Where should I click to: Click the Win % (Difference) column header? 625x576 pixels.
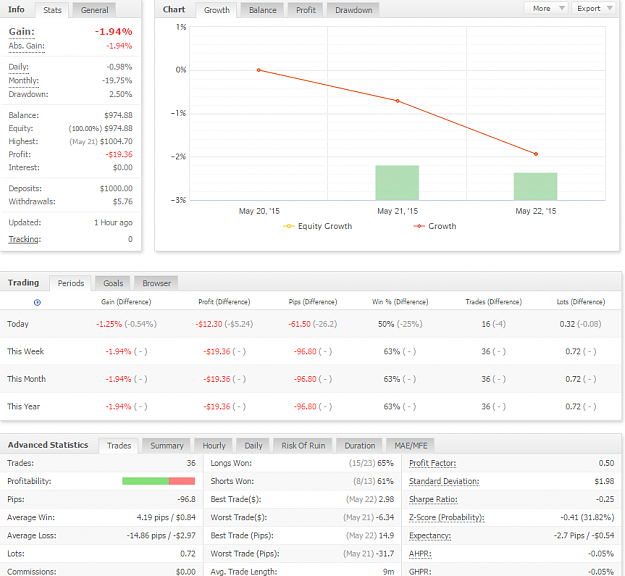tap(400, 302)
